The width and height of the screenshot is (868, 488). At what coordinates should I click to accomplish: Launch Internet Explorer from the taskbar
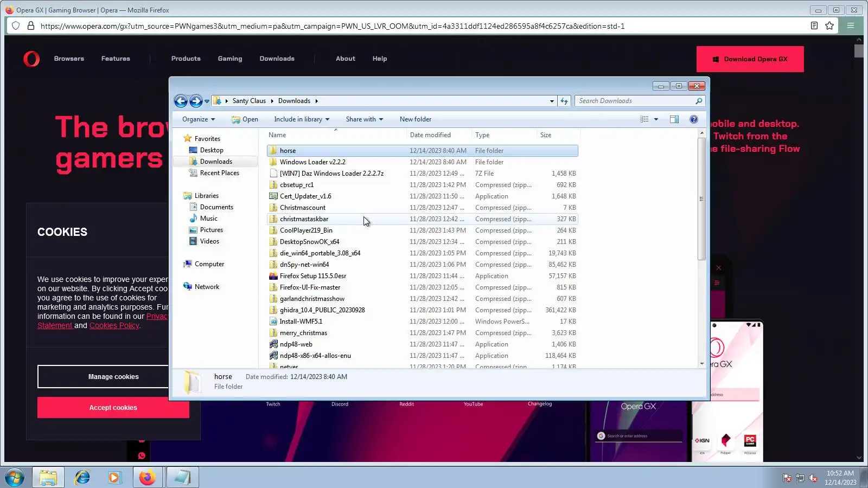click(x=82, y=478)
